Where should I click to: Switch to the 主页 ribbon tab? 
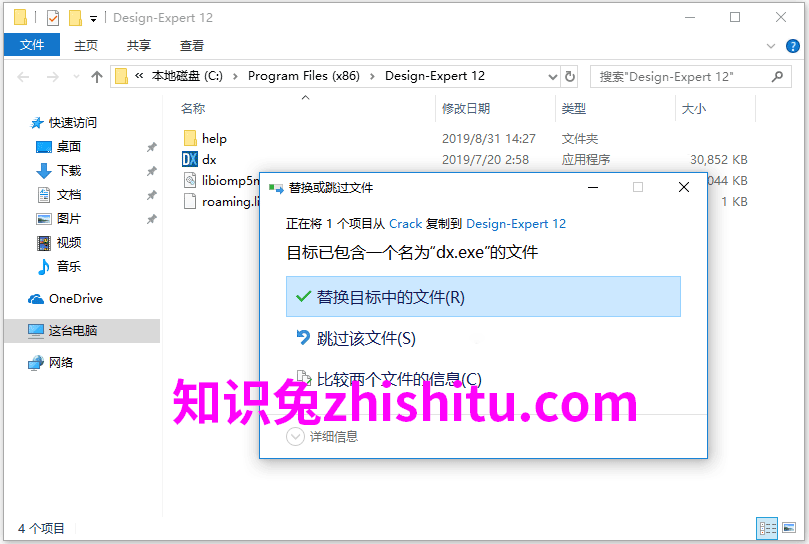click(86, 45)
